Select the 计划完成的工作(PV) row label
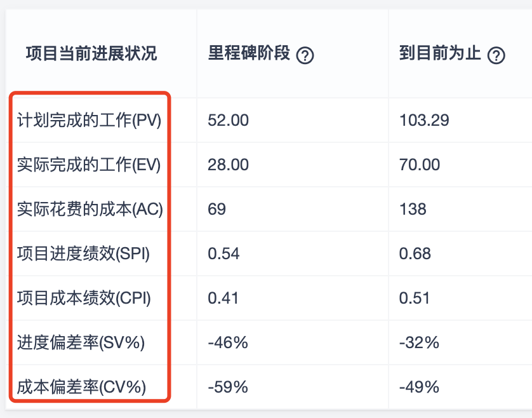The width and height of the screenshot is (532, 418). tap(90, 120)
